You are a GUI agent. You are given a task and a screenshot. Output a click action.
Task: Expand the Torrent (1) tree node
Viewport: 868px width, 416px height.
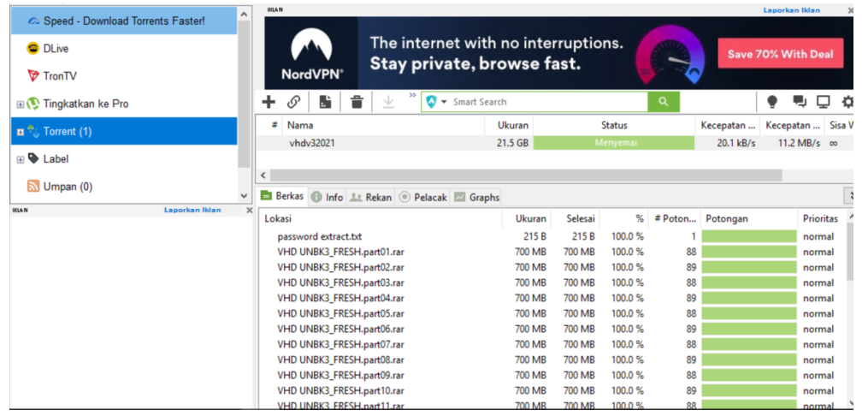(20, 132)
